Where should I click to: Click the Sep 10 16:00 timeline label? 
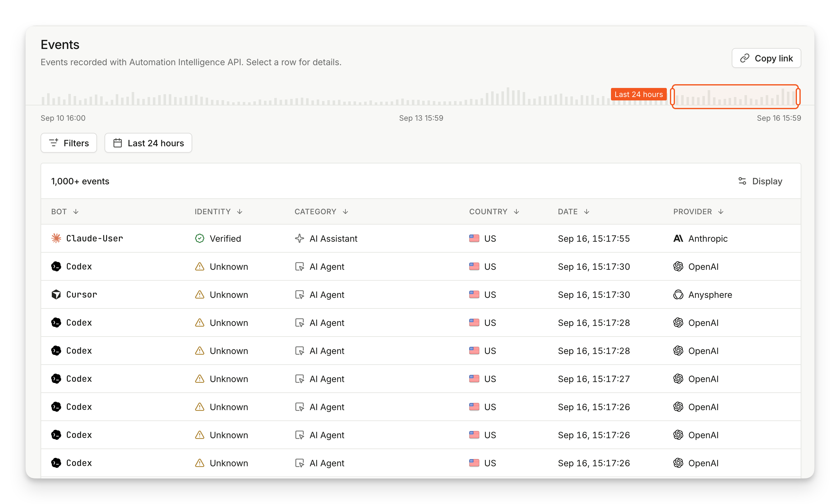coord(63,118)
